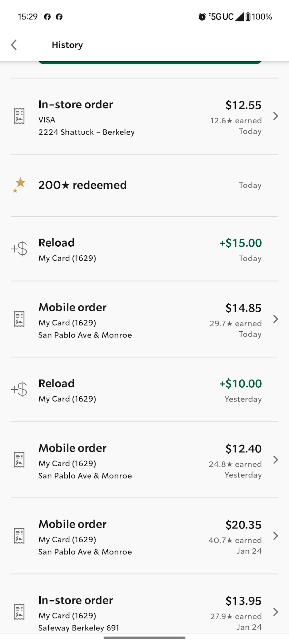The height and width of the screenshot is (644, 289).
Task: Tap receipt icon for $12.40 mobile order
Action: pyautogui.click(x=19, y=459)
